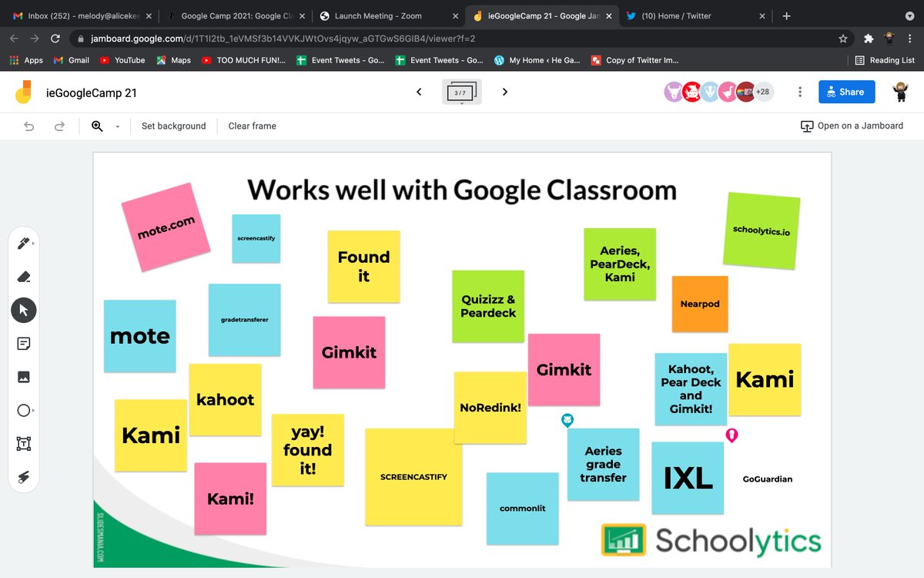924x578 pixels.
Task: Switch to Home / Twitter tab
Action: click(697, 15)
